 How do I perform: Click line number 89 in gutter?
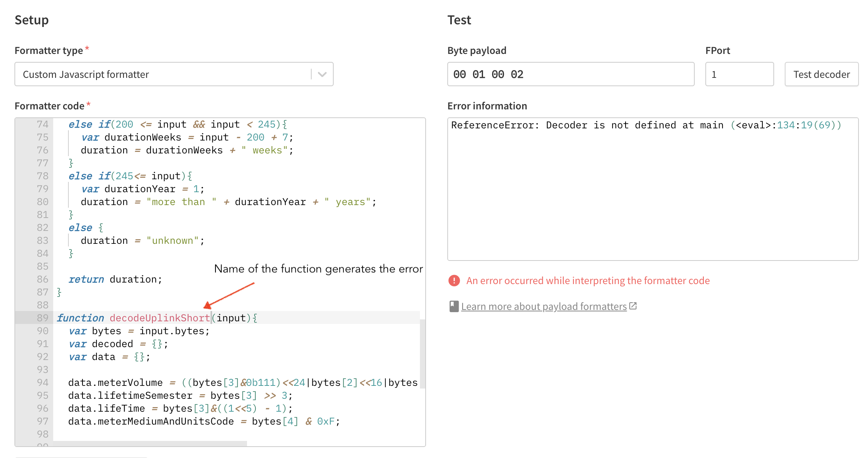[x=43, y=318]
